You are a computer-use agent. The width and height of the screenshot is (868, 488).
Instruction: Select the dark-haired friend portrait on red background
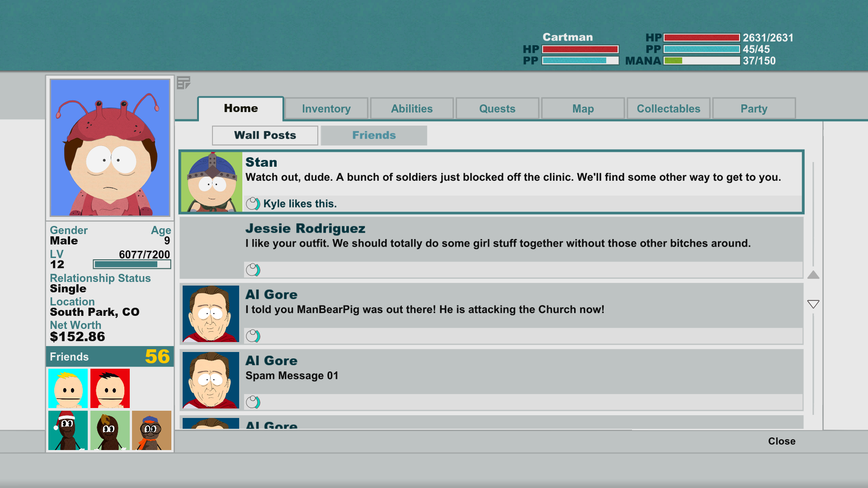click(110, 388)
